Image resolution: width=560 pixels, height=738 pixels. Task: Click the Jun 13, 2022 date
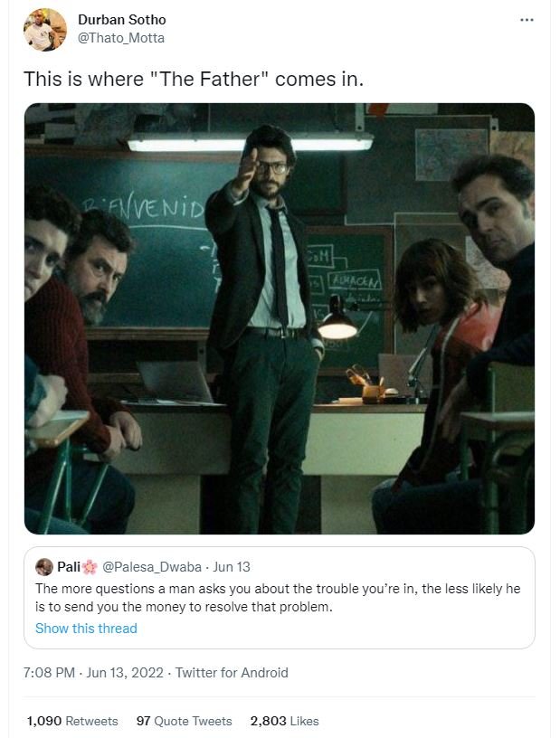click(125, 673)
